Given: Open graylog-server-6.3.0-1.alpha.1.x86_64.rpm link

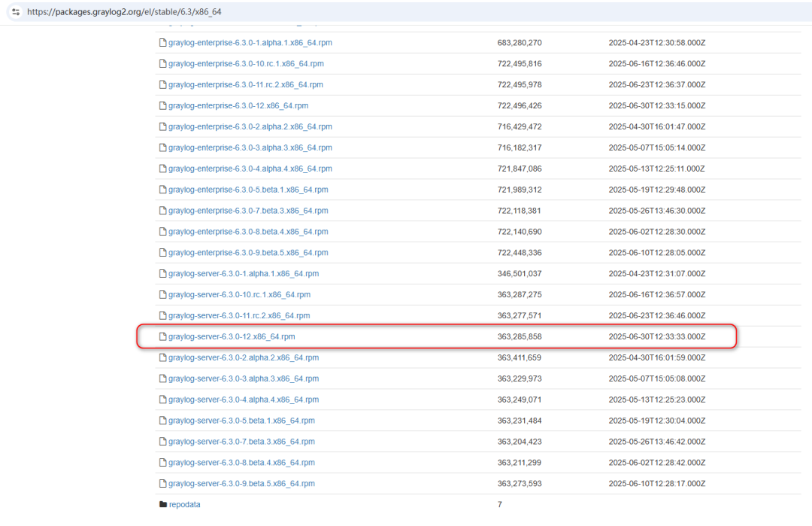Looking at the screenshot, I should (x=244, y=274).
